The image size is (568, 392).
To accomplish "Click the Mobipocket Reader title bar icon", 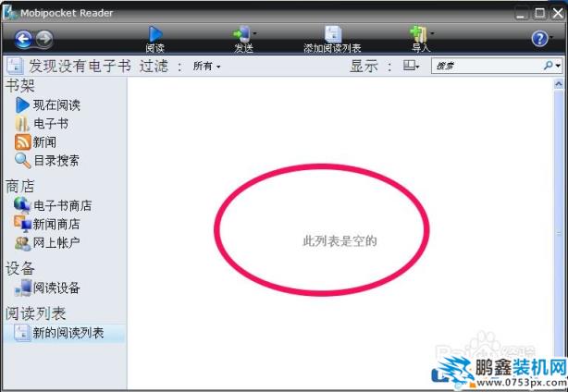I will (10, 12).
